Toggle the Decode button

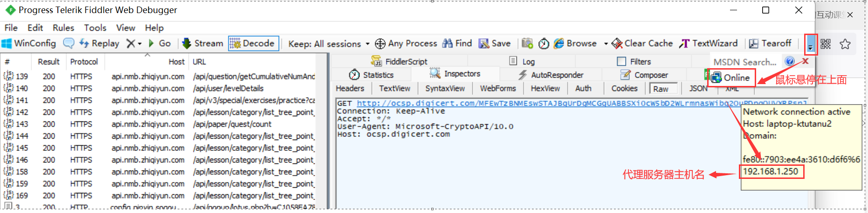(253, 43)
